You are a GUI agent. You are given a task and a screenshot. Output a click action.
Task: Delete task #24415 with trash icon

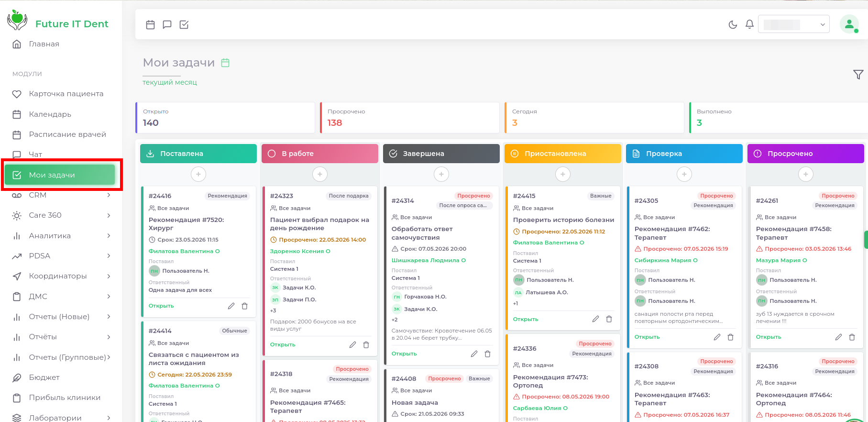point(609,319)
